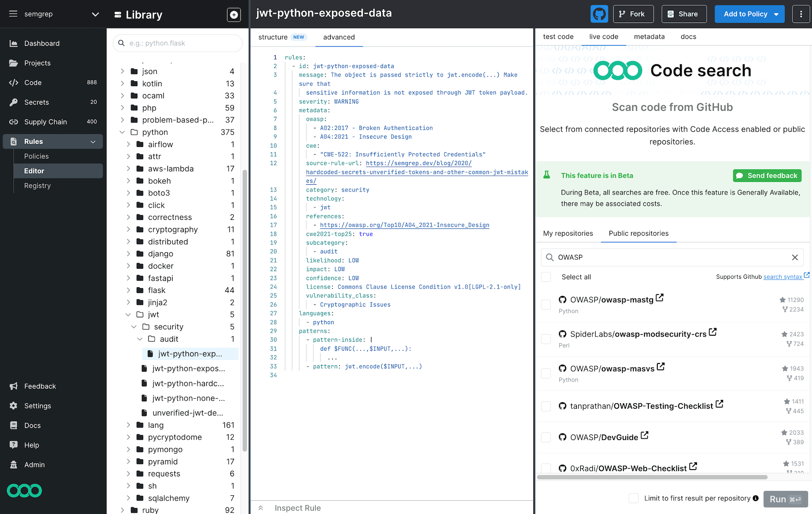Screen dimensions: 812x514
Task: Check the Select all repositories checkbox
Action: click(x=546, y=277)
